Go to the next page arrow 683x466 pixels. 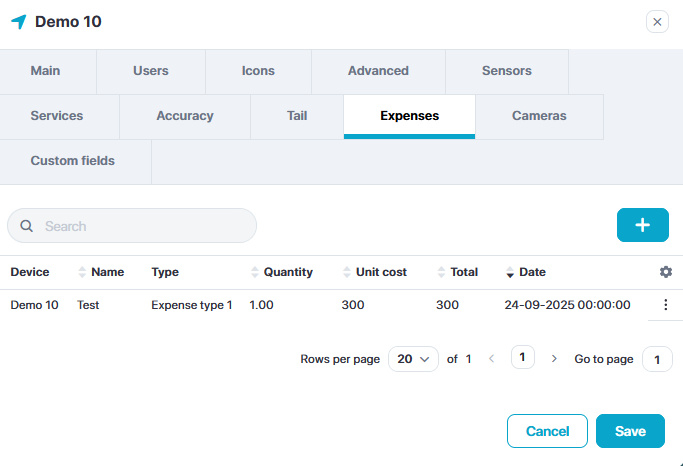(x=554, y=359)
